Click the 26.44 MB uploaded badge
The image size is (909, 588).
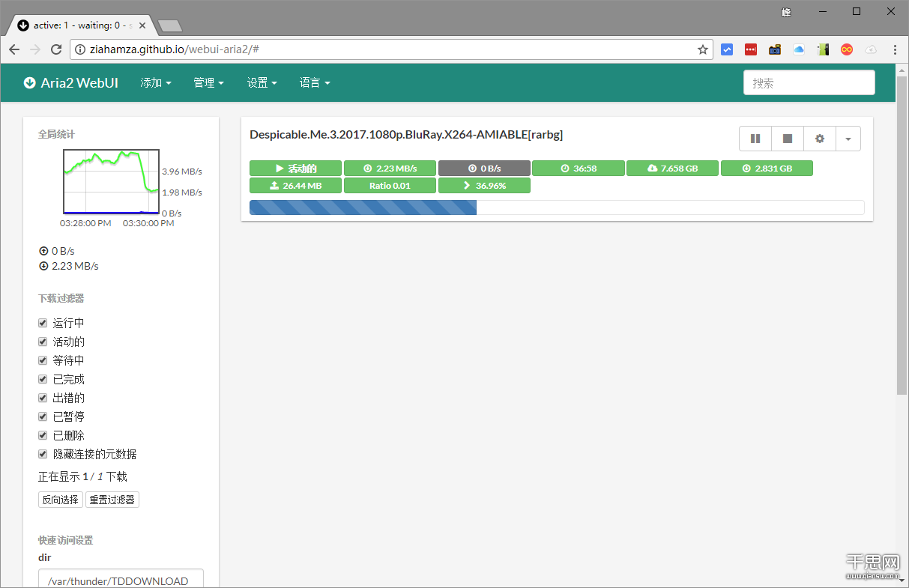click(x=295, y=185)
